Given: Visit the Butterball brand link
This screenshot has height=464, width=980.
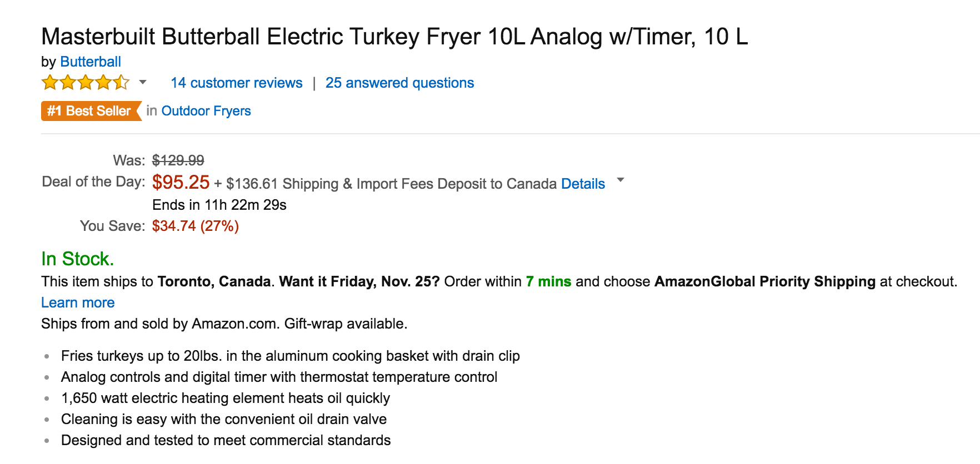Looking at the screenshot, I should [91, 62].
